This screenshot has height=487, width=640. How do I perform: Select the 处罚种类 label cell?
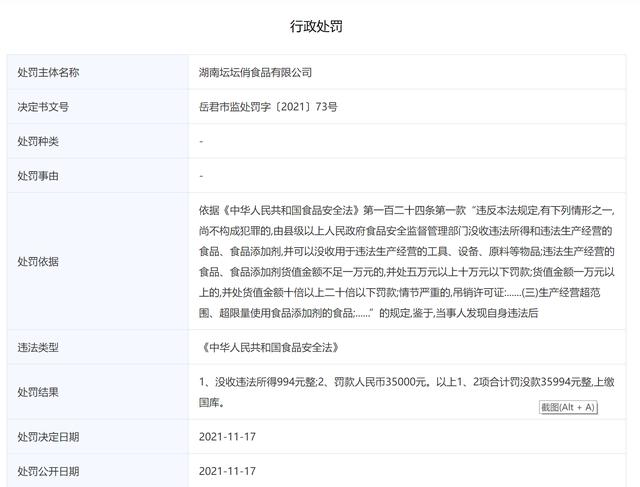tap(98, 141)
